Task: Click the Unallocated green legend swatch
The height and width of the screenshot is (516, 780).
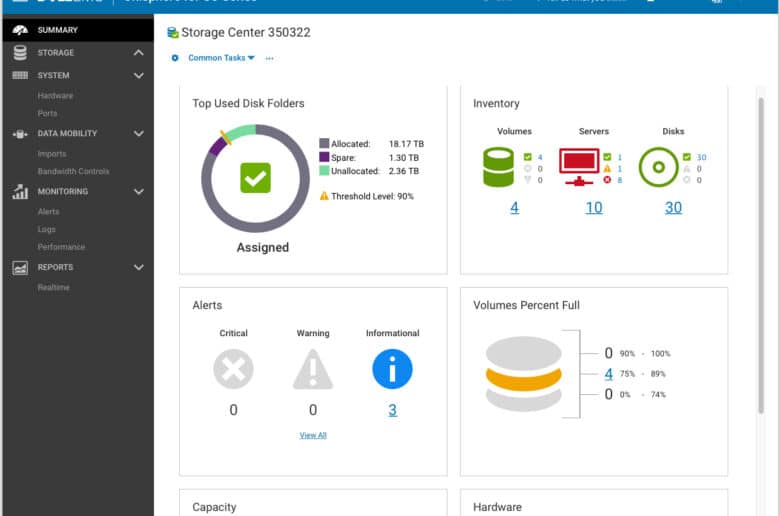Action: tap(324, 171)
